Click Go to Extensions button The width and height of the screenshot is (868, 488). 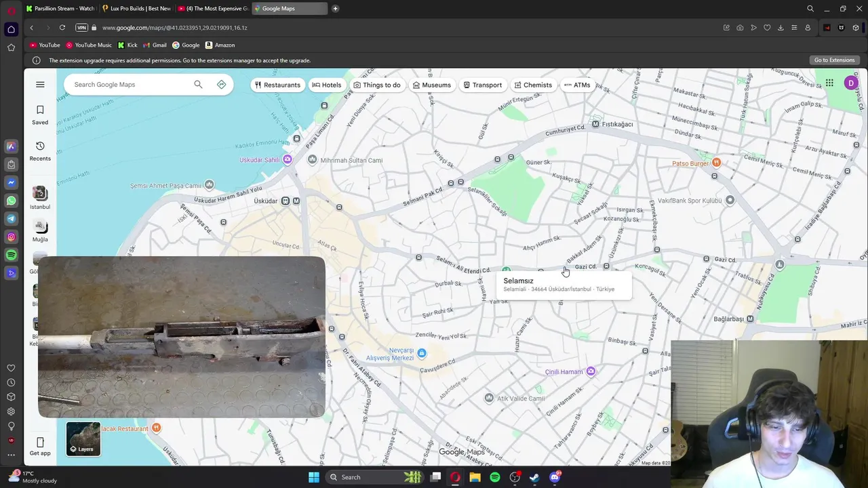(834, 60)
